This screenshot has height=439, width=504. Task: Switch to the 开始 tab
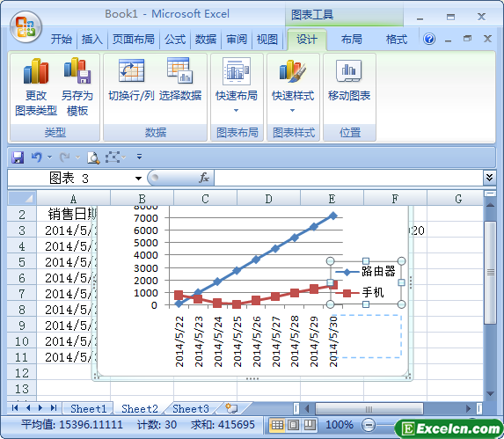(x=61, y=40)
